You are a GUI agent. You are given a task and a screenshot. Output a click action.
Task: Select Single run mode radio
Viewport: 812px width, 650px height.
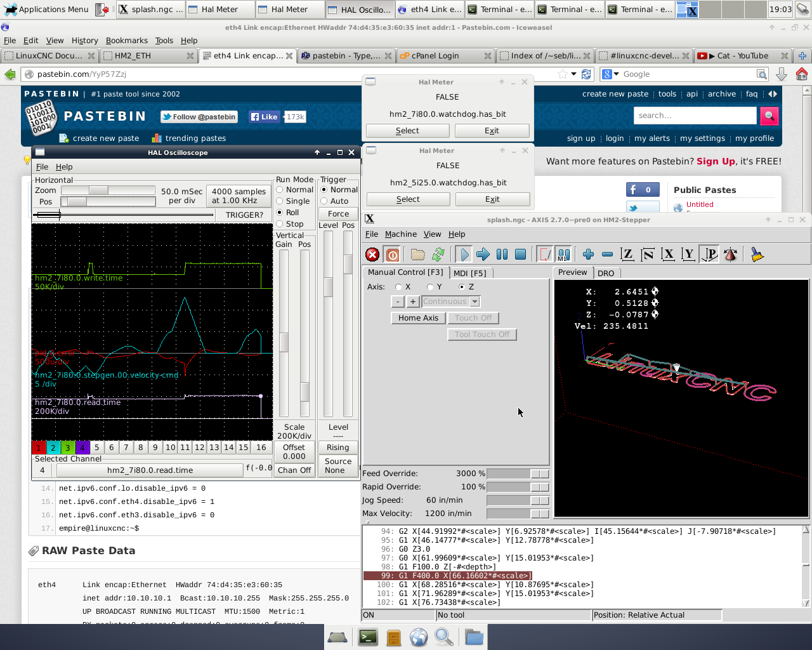click(279, 201)
